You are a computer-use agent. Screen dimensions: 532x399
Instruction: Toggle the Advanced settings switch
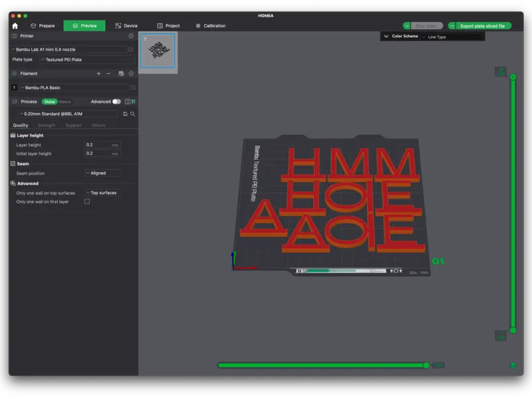coord(116,102)
